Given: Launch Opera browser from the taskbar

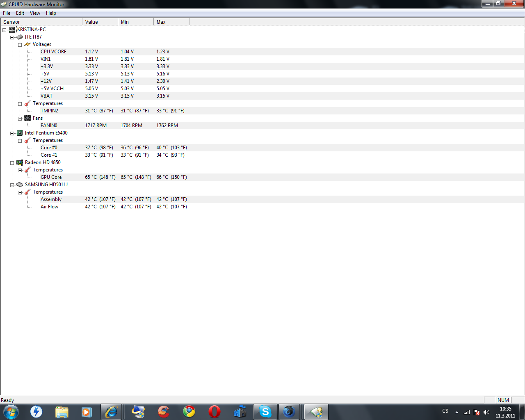Looking at the screenshot, I should 215,411.
